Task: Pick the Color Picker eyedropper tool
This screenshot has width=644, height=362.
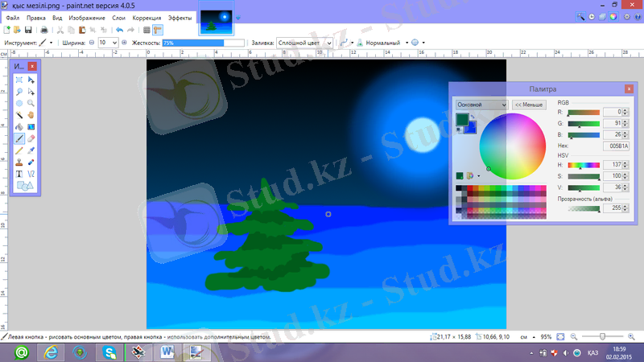Action: [x=31, y=150]
